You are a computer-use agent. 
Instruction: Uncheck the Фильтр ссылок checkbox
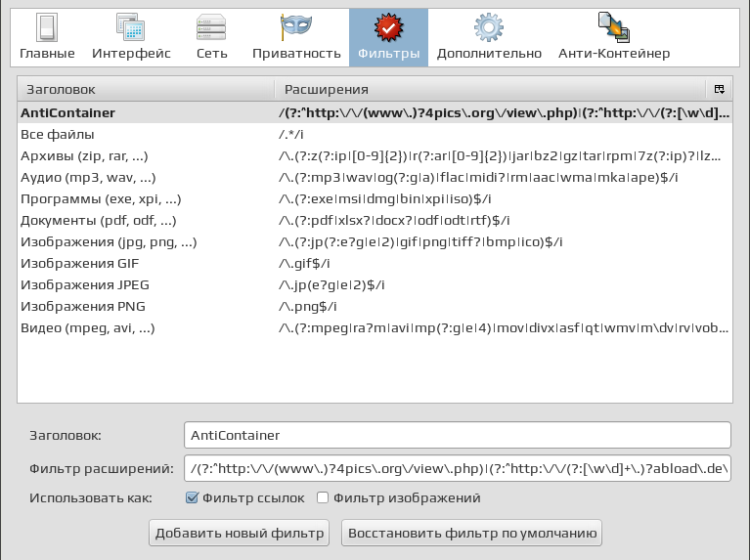(192, 497)
